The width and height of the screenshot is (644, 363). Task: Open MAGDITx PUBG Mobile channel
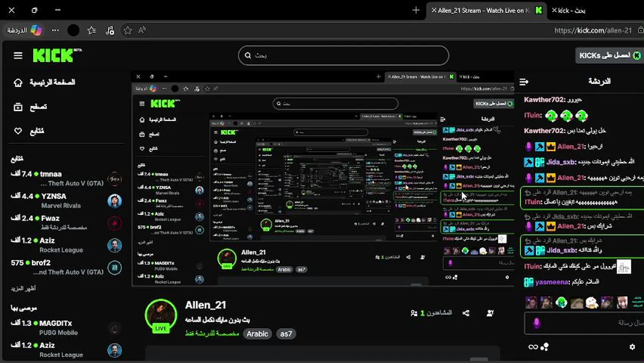(66, 328)
